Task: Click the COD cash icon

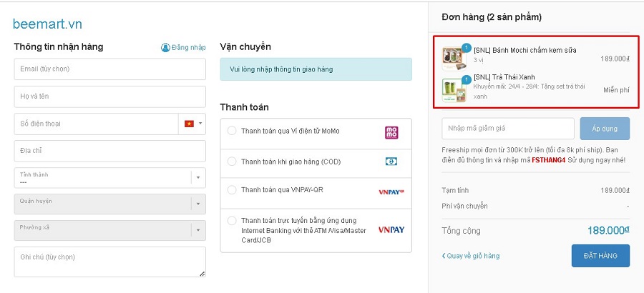Action: point(391,162)
